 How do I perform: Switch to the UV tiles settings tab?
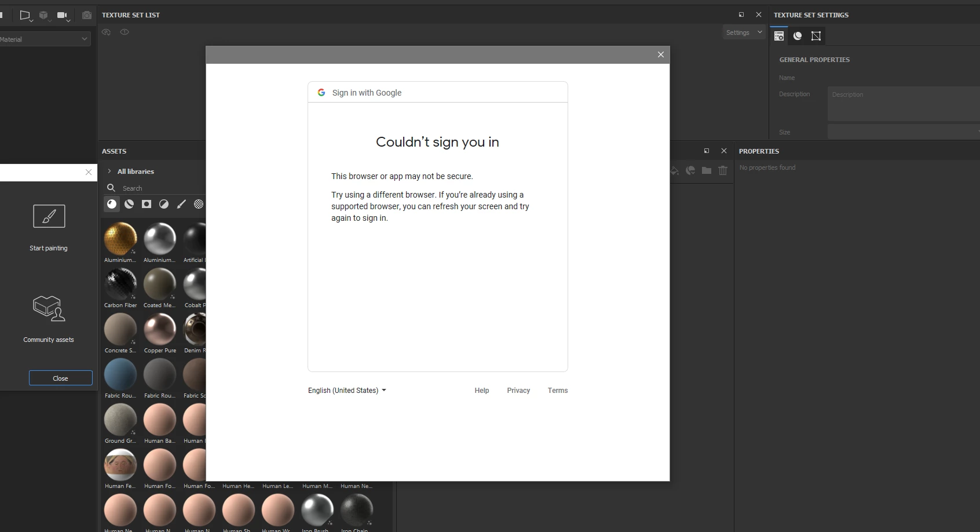pos(816,36)
